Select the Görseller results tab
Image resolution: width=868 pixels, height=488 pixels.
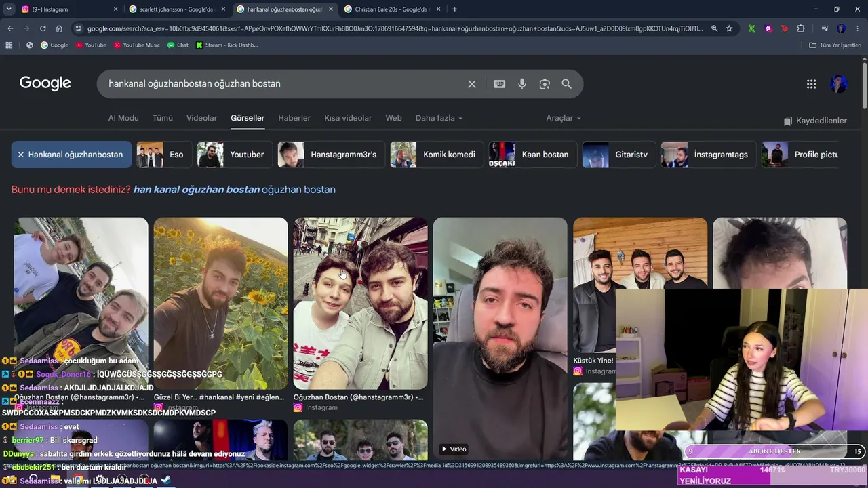(x=248, y=118)
